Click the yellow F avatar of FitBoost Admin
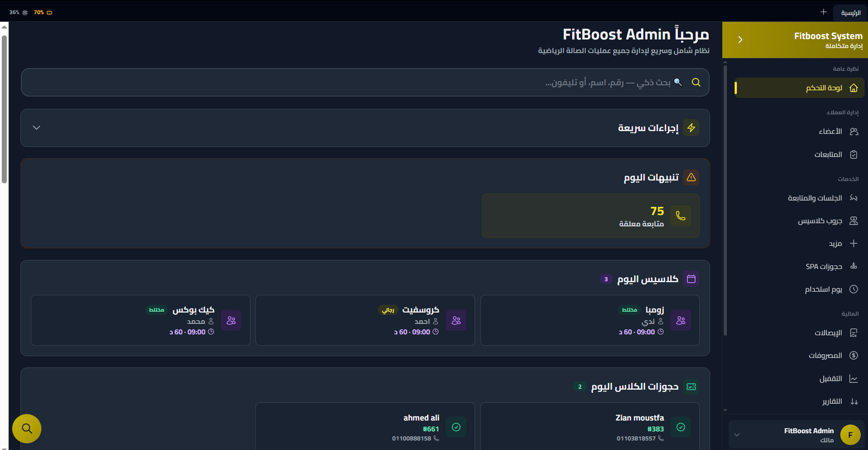 pyautogui.click(x=850, y=435)
